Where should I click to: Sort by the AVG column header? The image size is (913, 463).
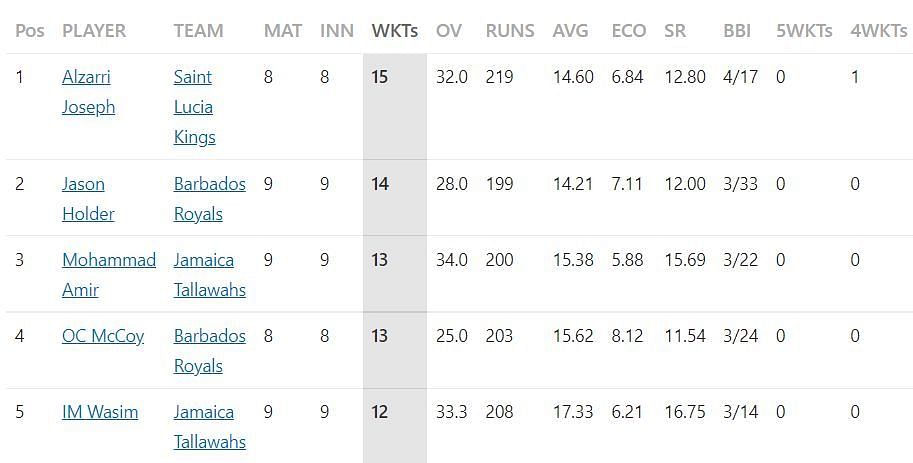[x=570, y=31]
